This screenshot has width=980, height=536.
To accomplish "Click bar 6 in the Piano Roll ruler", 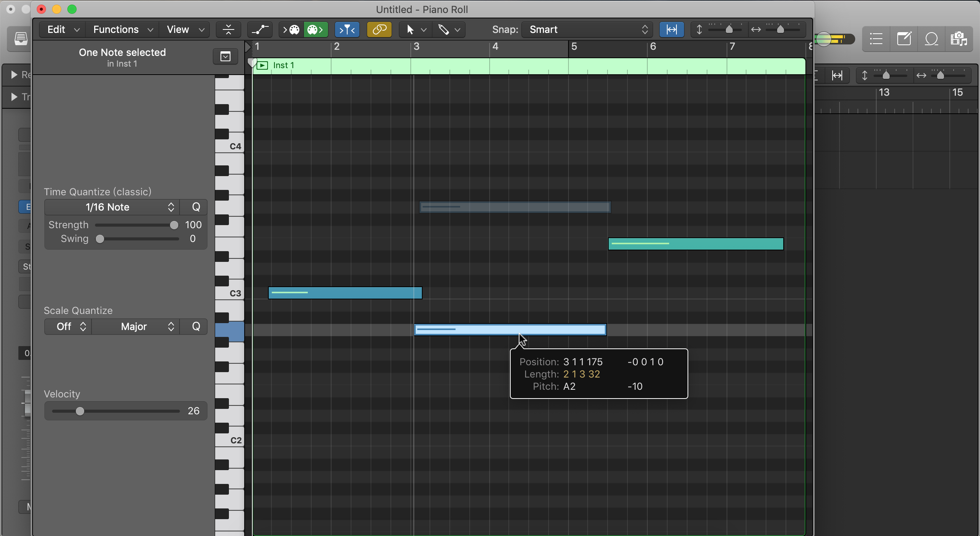I will pyautogui.click(x=653, y=47).
